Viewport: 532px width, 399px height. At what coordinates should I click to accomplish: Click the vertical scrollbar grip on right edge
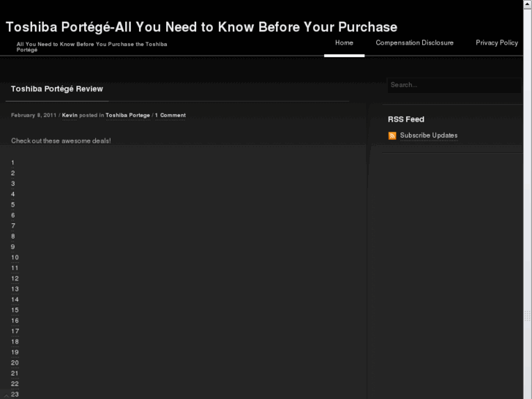528,316
